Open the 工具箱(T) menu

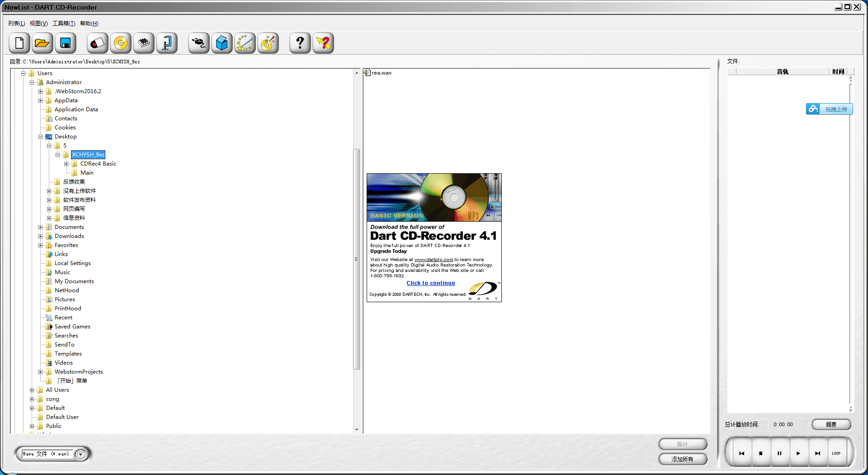(64, 24)
